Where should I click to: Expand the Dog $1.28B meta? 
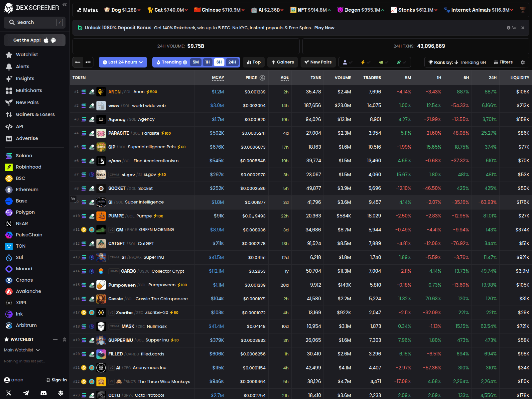click(122, 10)
